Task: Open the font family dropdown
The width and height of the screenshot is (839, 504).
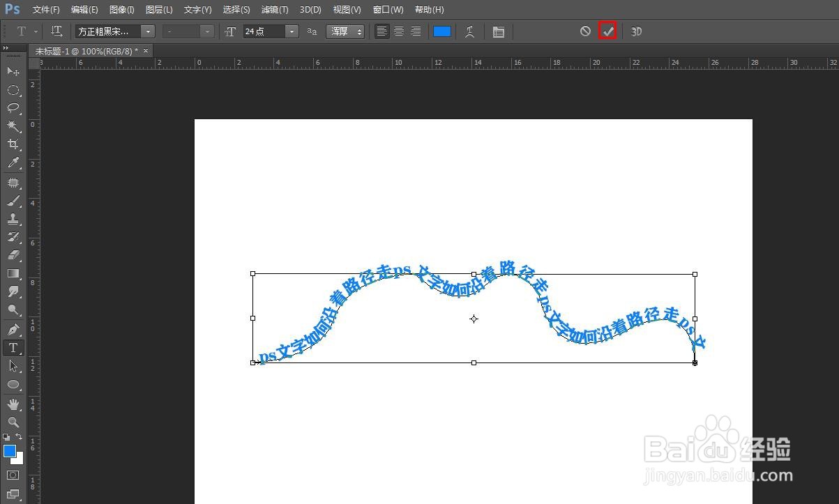Action: coord(148,31)
